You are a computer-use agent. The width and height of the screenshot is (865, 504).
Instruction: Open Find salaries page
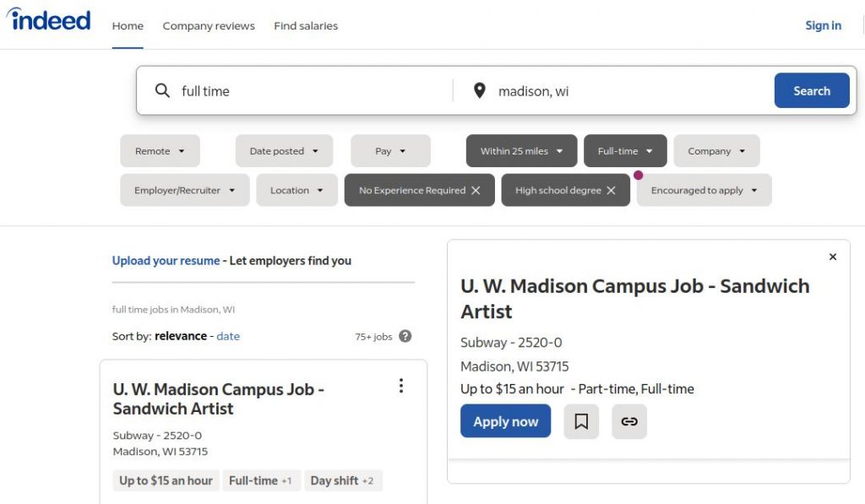point(306,26)
